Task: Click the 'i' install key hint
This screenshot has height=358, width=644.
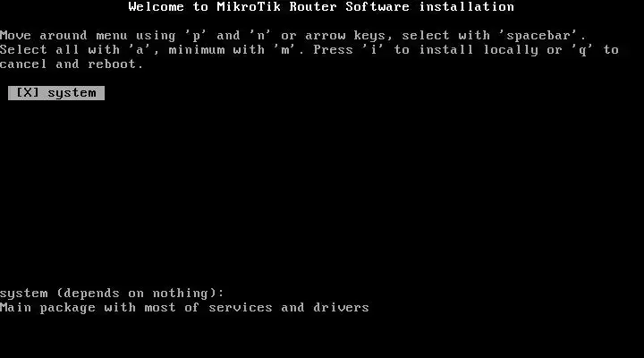Action: (373, 50)
